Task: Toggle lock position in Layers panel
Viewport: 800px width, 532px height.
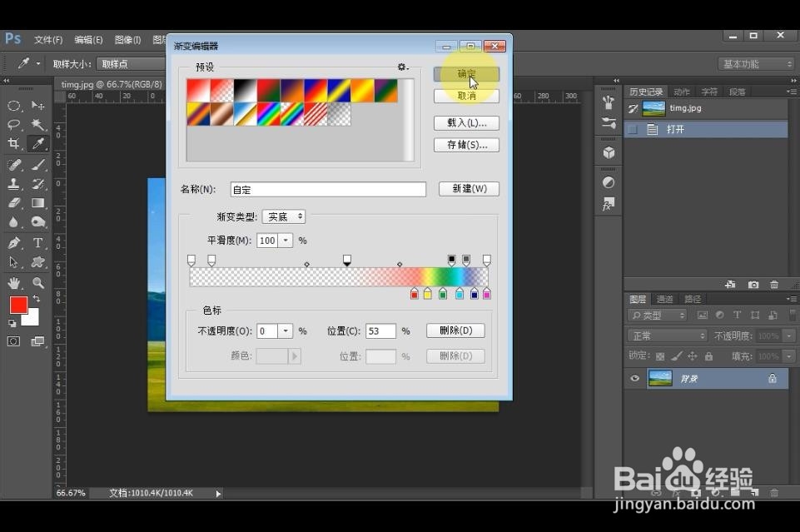Action: coord(693,356)
